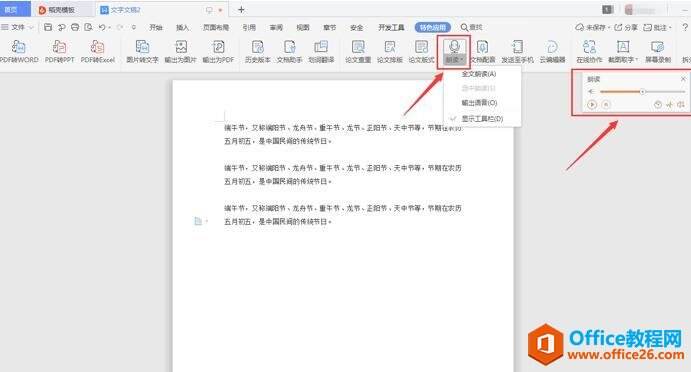Click the 查找 search button

pos(472,27)
